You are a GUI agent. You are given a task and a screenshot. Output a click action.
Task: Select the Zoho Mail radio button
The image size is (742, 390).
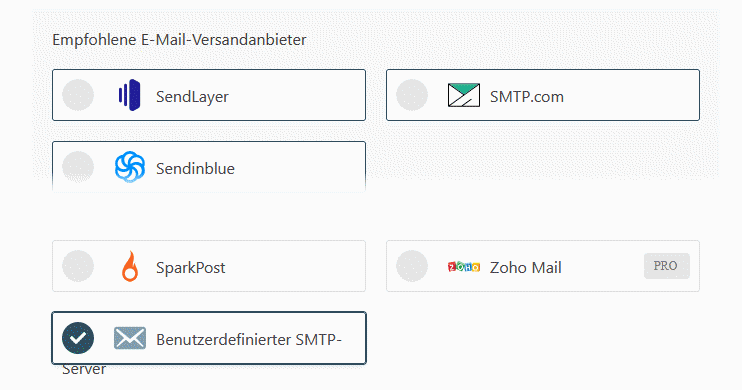[412, 266]
